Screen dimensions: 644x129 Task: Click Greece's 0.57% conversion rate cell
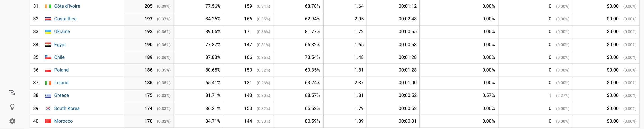pyautogui.click(x=489, y=95)
